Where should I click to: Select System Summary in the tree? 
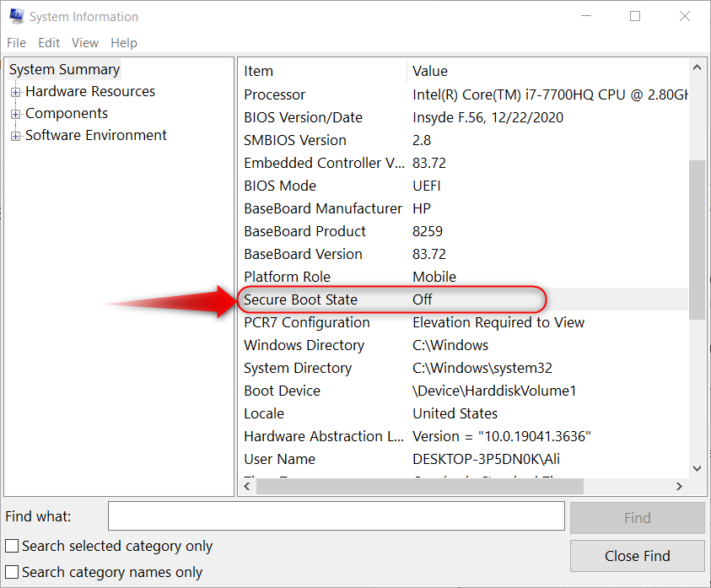point(64,70)
